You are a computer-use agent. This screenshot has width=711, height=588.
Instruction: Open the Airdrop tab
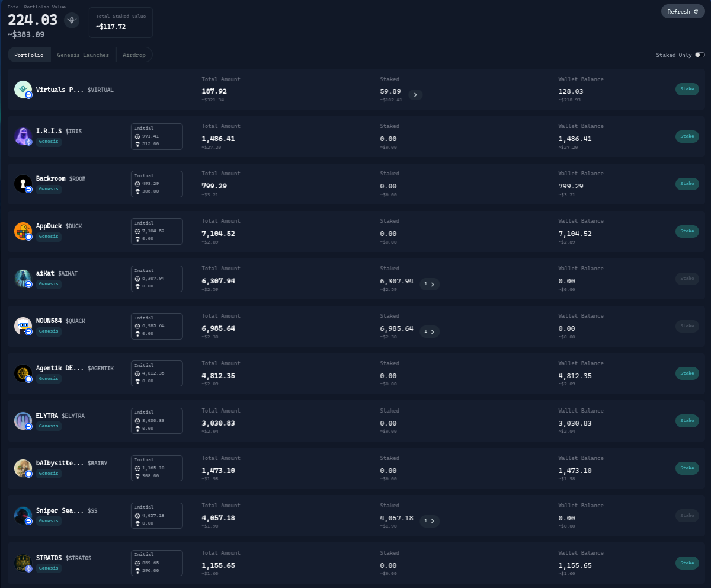click(x=134, y=55)
